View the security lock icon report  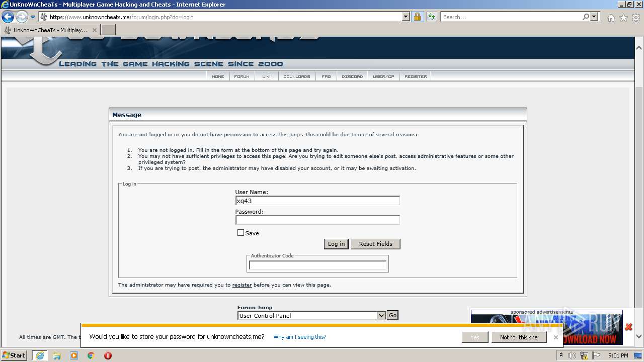point(417,17)
